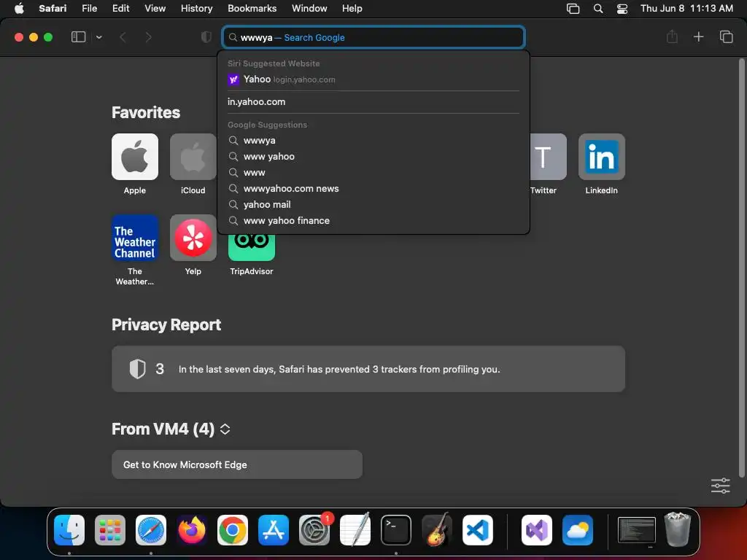Open Finder from the Dock
747x560 pixels.
tap(69, 530)
